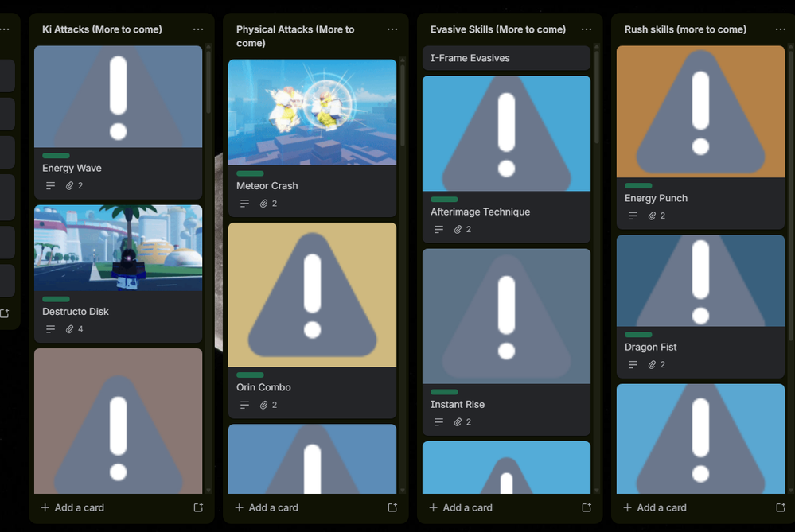Click the Energy Wave card title
795x532 pixels.
point(72,169)
